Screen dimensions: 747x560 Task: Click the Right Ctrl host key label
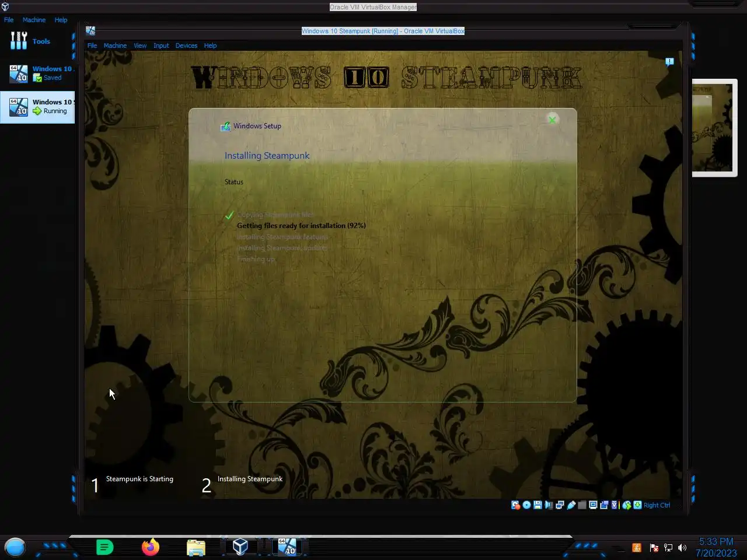tap(657, 505)
